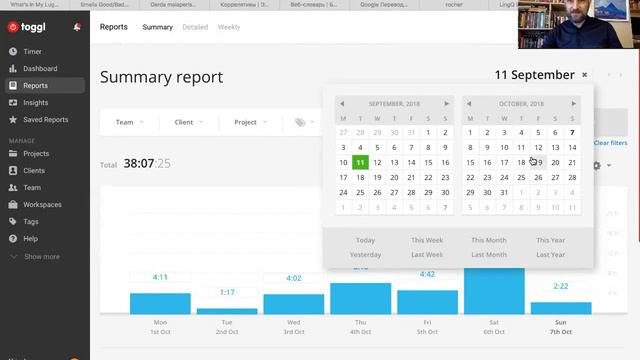This screenshot has height=360, width=640.
Task: Select September 3 in calendar
Action: [343, 147]
